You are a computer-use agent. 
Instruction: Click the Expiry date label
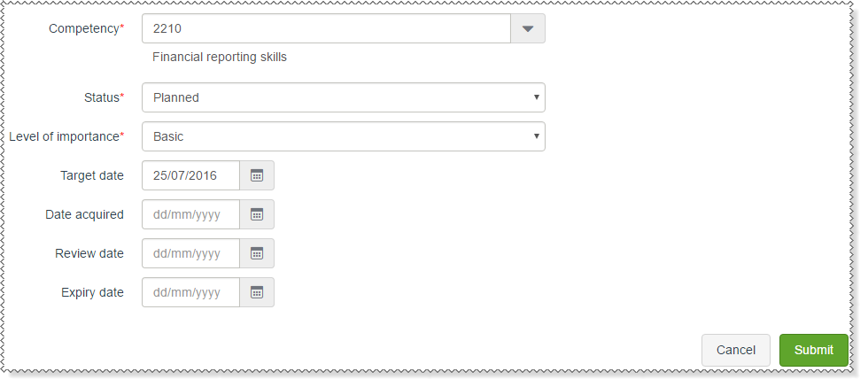(x=92, y=292)
